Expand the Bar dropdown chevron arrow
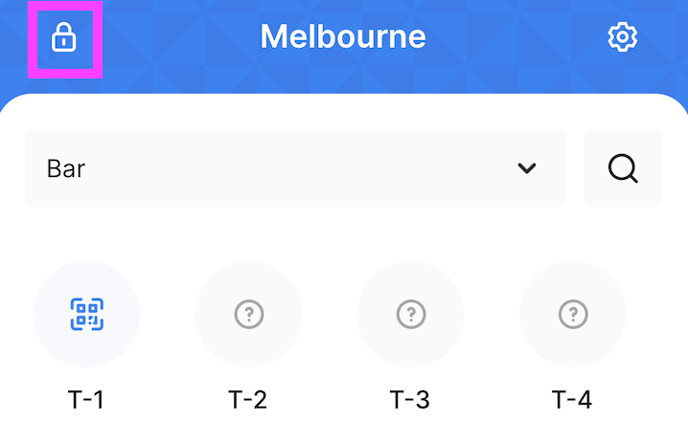This screenshot has width=688, height=442. (x=527, y=169)
